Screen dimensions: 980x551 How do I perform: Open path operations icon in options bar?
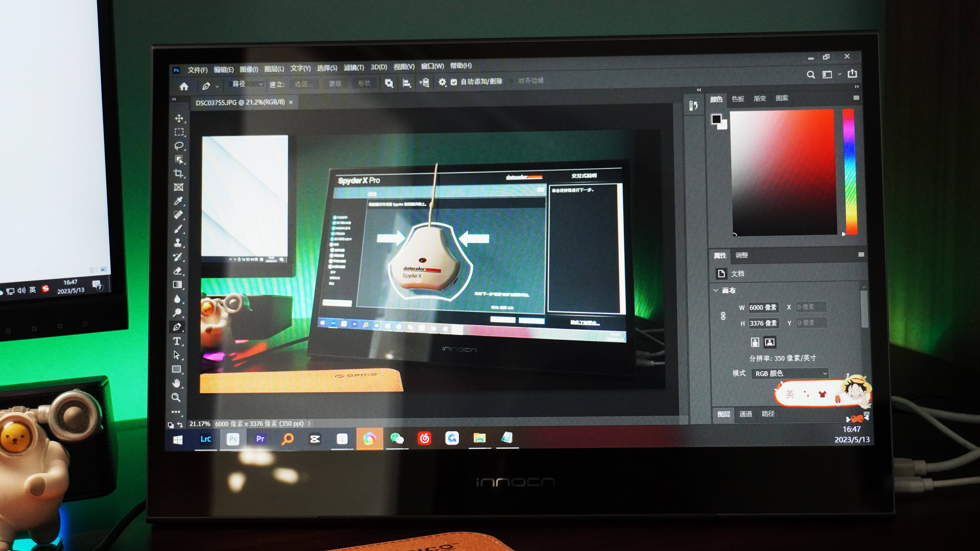click(x=389, y=83)
